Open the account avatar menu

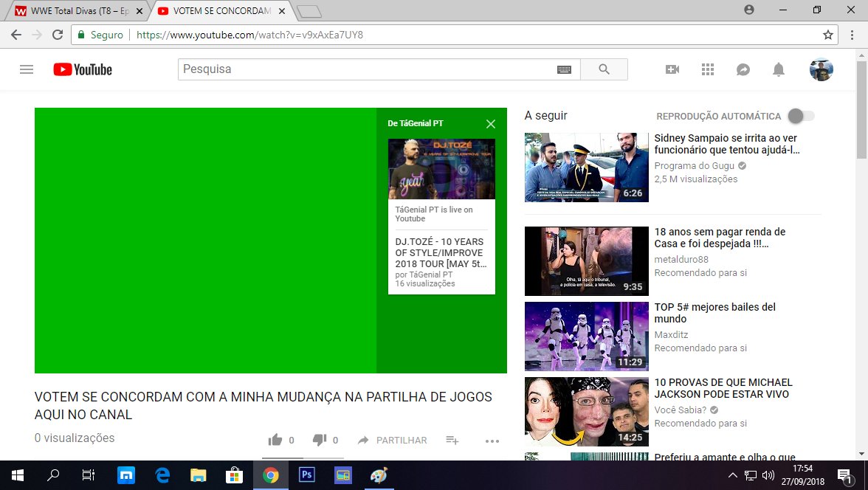[x=821, y=69]
